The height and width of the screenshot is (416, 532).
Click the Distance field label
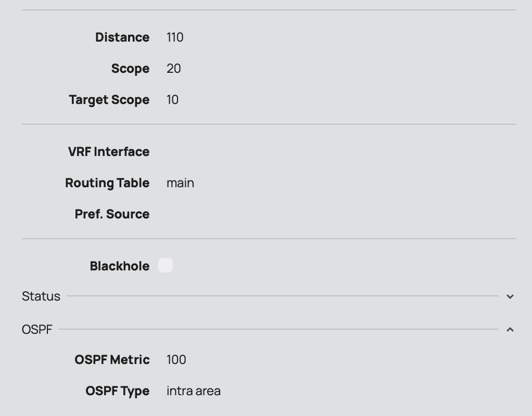pos(122,37)
